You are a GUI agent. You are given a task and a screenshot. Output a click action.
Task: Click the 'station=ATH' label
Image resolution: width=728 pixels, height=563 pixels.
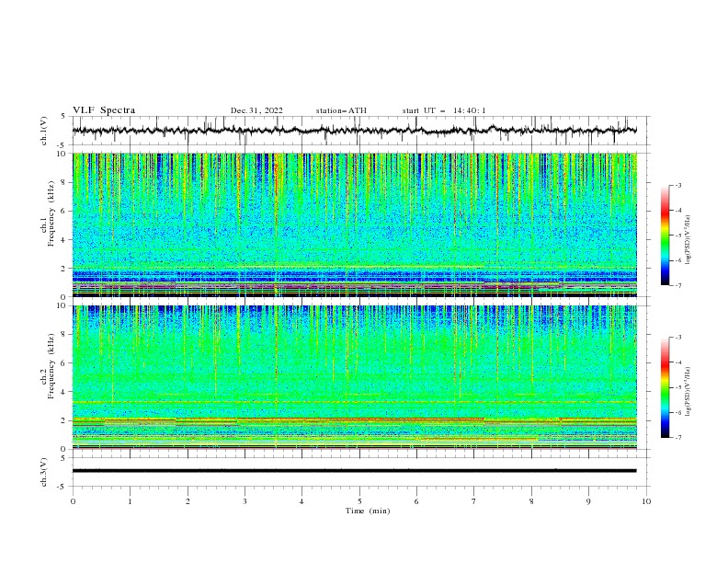tap(341, 110)
